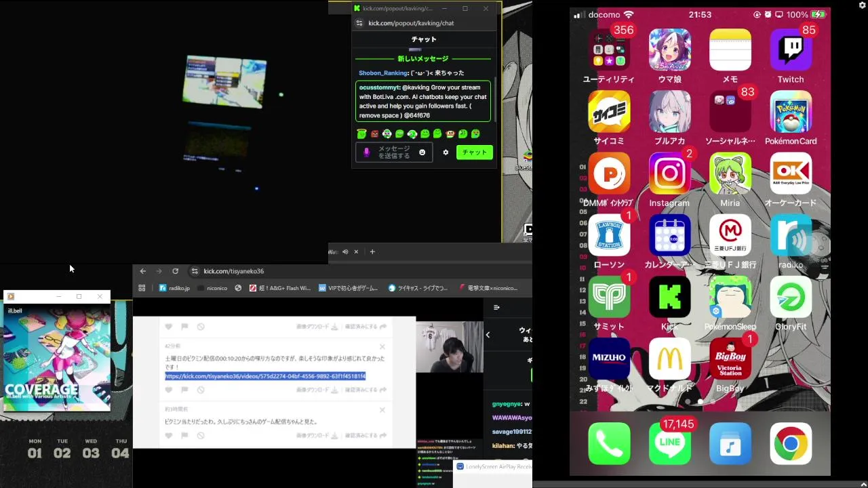Open the Instagram app
Image resolution: width=868 pixels, height=488 pixels.
coord(669,174)
